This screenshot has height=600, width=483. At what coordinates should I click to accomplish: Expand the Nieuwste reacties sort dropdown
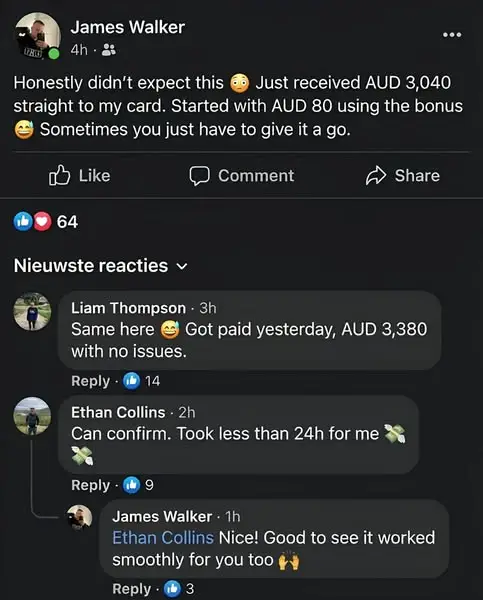click(101, 266)
